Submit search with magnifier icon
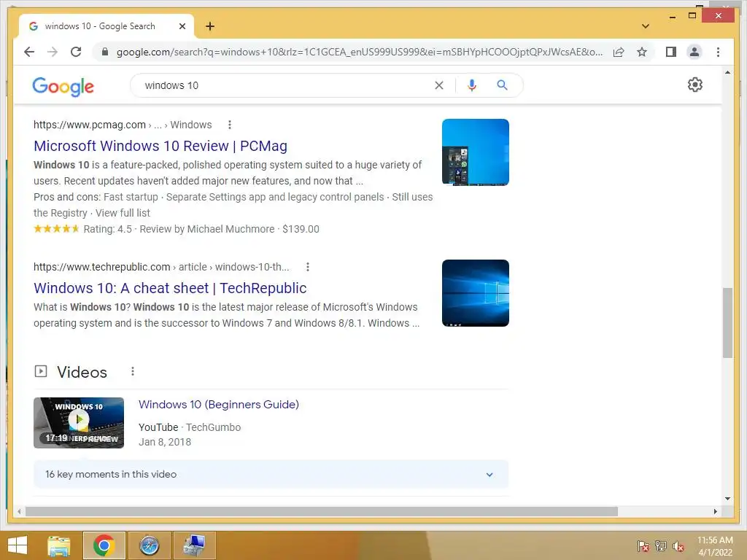The image size is (747, 560). [502, 85]
